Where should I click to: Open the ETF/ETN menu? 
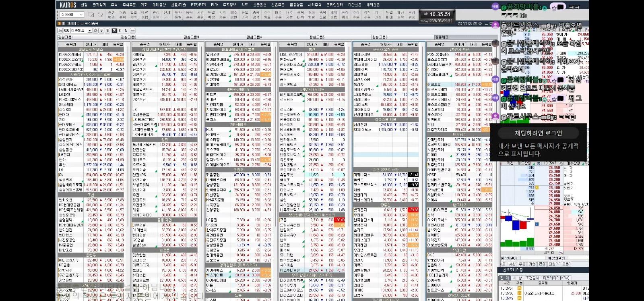point(198,5)
